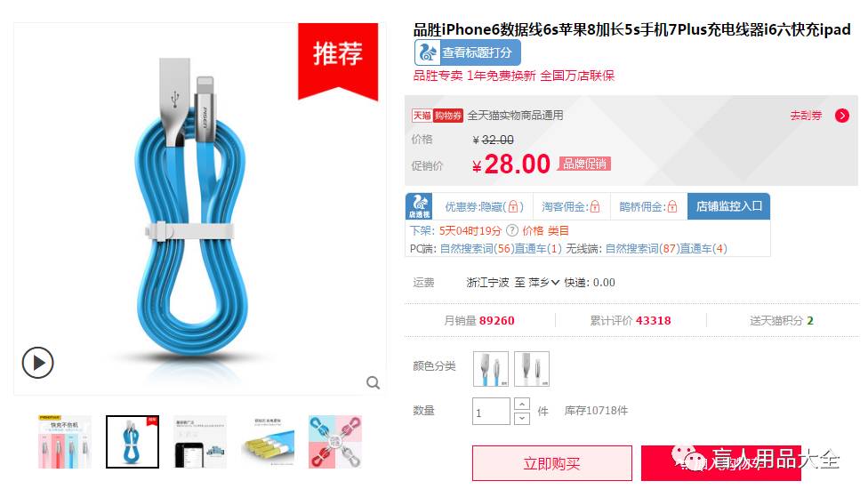
Task: Click the 店透视 squirrel logo icon
Action: click(419, 206)
